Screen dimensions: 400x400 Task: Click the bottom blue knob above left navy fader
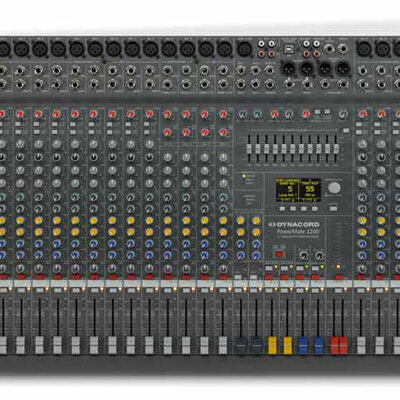[240, 256]
